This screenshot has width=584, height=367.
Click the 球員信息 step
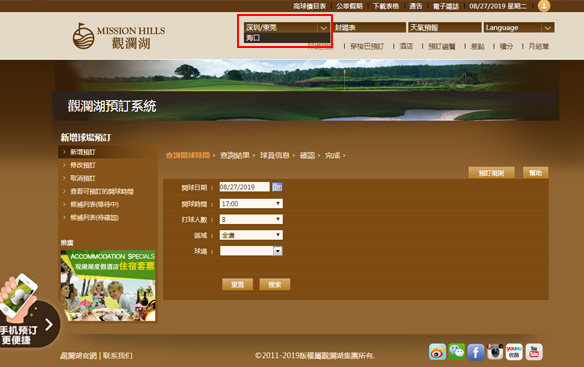(275, 155)
